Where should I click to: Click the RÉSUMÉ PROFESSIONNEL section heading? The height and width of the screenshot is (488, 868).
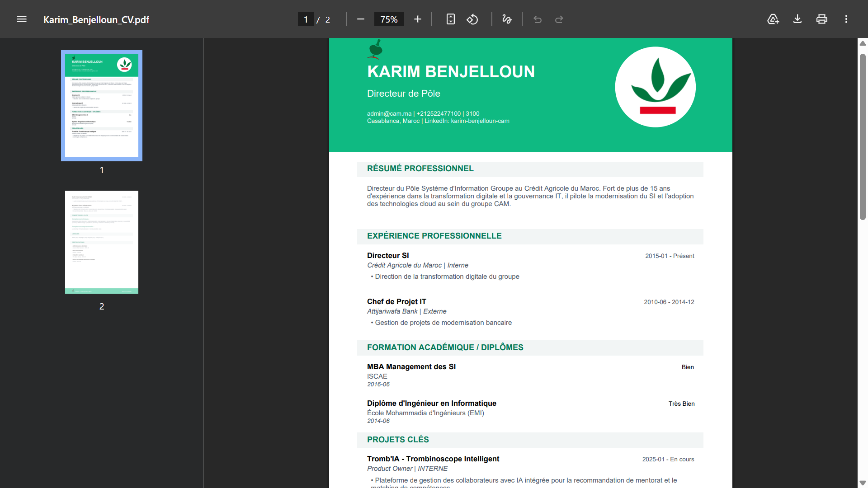pos(420,169)
